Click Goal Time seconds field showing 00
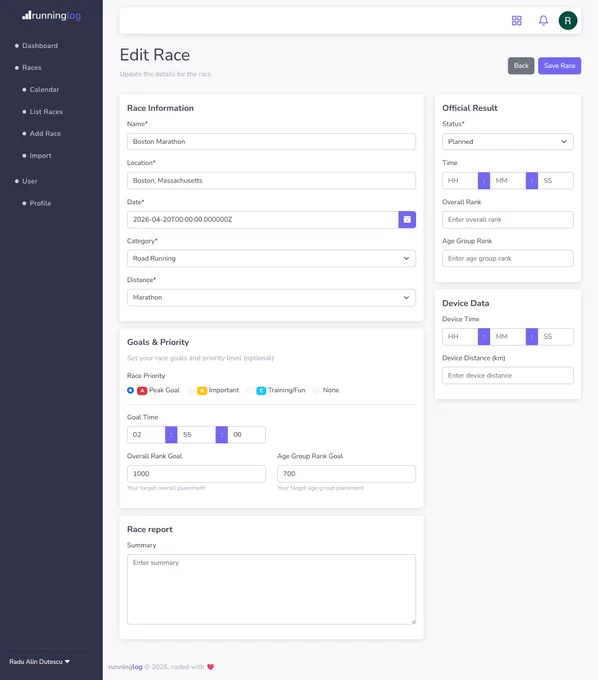The image size is (598, 680). [247, 435]
